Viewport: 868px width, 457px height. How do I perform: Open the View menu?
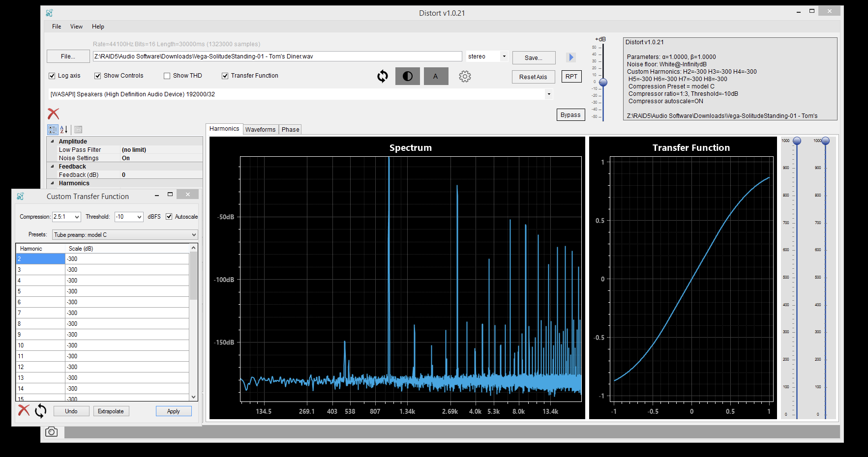coord(76,27)
